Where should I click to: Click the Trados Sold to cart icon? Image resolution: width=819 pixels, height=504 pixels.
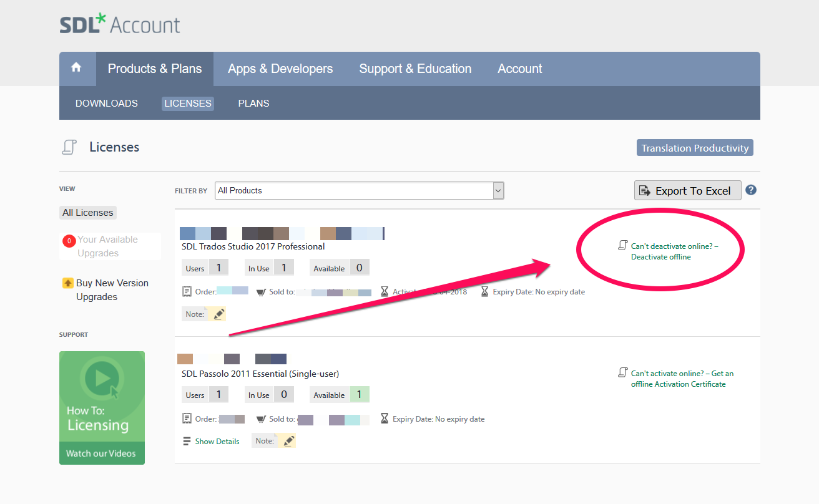261,292
